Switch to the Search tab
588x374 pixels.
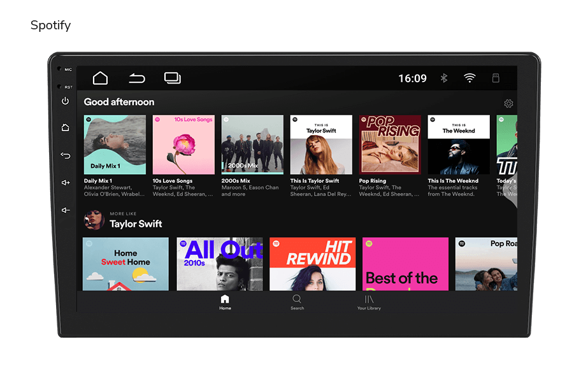[297, 303]
